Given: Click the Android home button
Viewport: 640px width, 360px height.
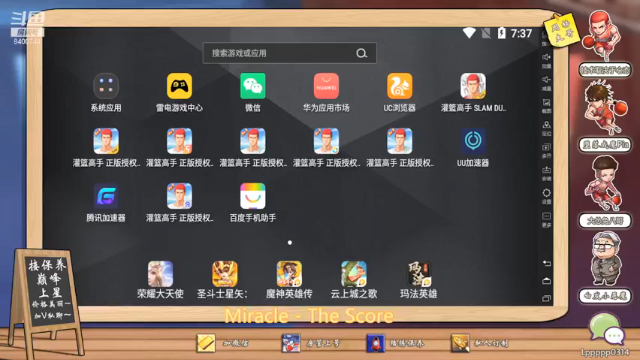Looking at the screenshot, I should (547, 281).
